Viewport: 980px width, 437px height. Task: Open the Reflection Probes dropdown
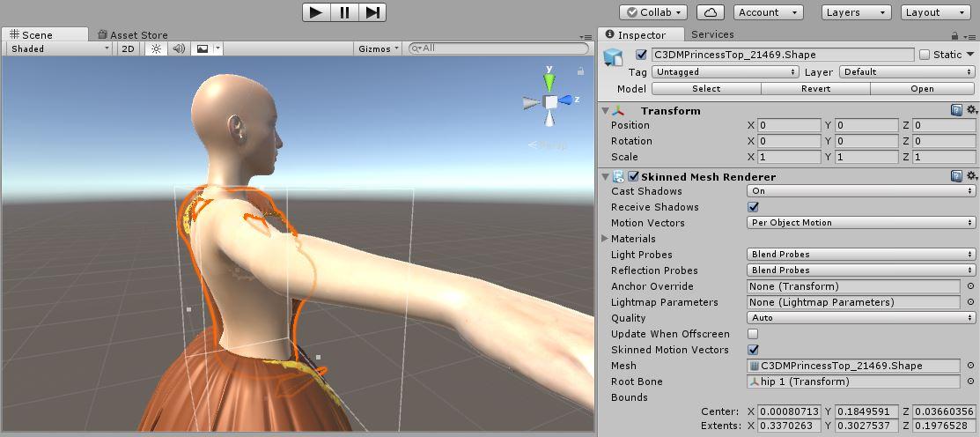(861, 270)
